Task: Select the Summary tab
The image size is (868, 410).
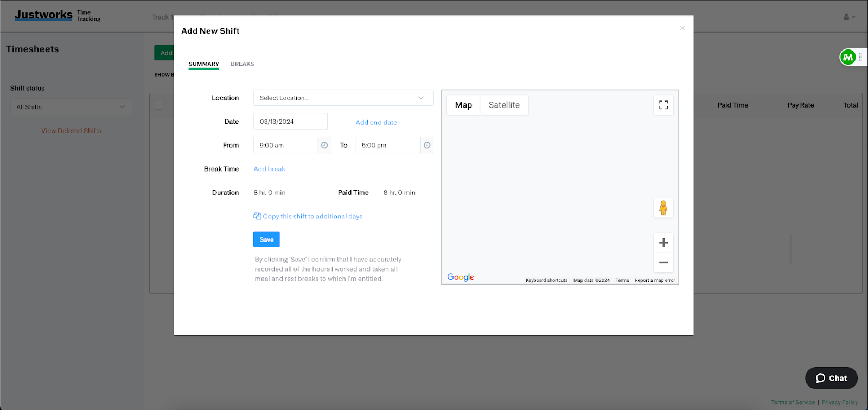Action: pos(203,64)
